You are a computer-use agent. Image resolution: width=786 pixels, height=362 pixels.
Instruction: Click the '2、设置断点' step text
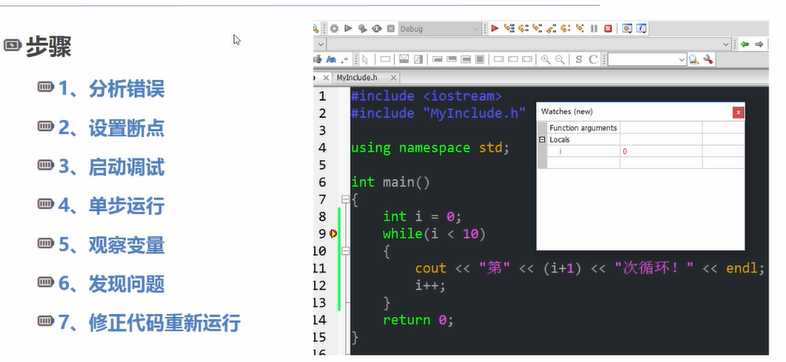pos(111,128)
